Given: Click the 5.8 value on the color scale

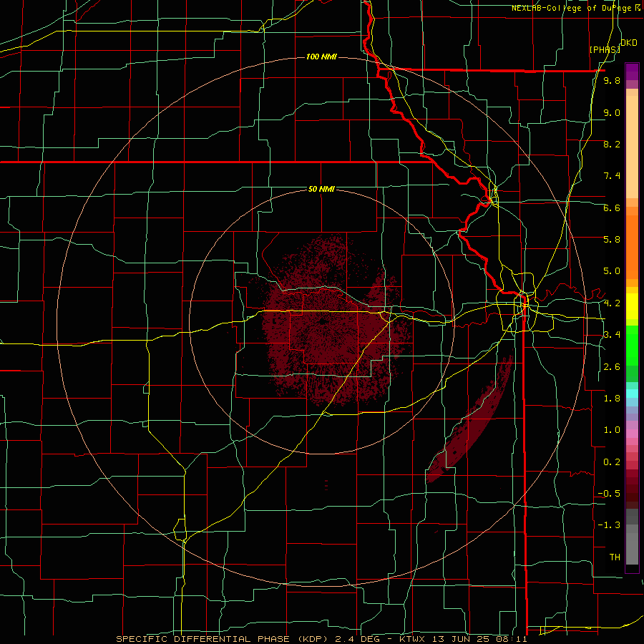Looking at the screenshot, I should [612, 240].
